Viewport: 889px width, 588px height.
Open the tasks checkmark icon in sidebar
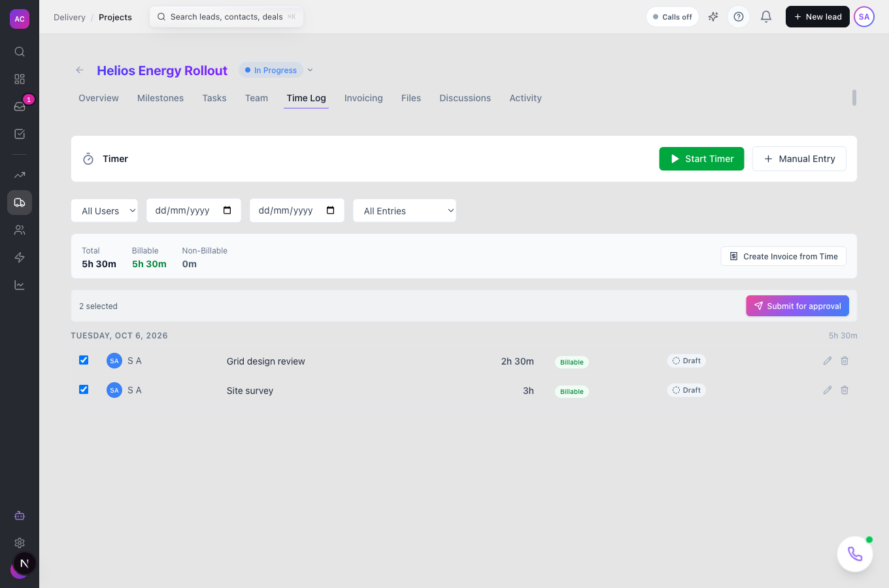coord(20,134)
